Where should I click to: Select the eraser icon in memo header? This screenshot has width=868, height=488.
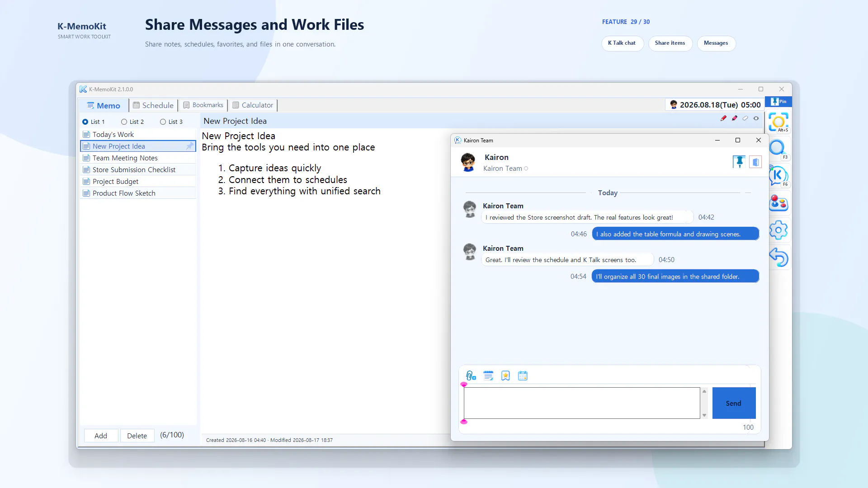[x=745, y=118]
